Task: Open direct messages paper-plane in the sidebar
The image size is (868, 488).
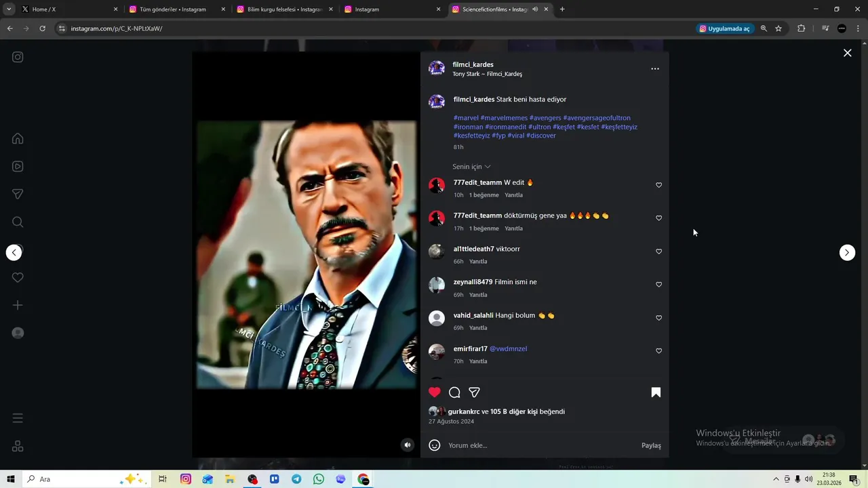Action: [x=18, y=194]
